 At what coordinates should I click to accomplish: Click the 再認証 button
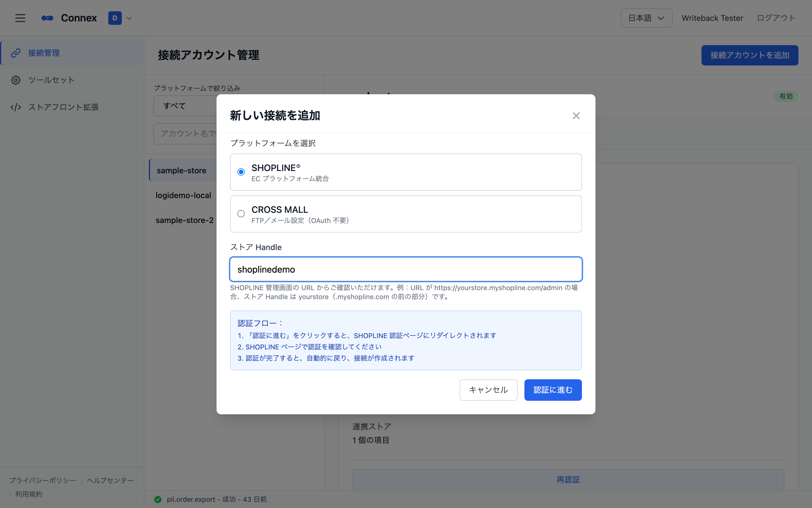568,480
